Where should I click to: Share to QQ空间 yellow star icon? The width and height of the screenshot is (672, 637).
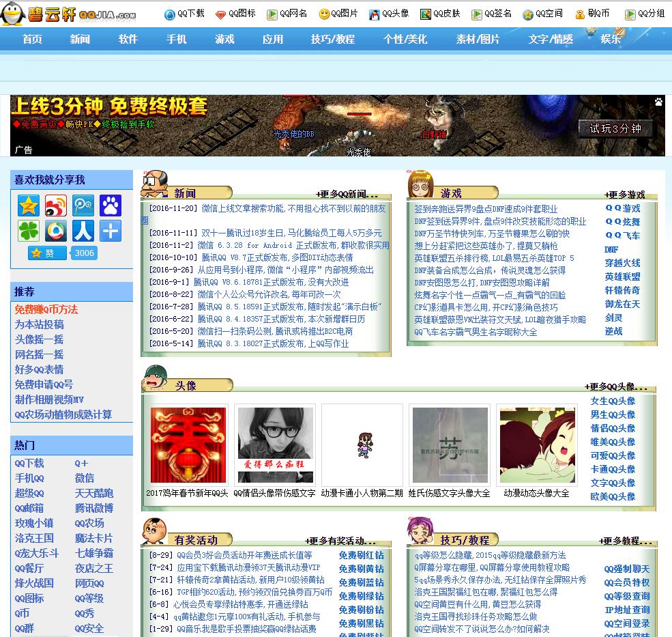coord(29,206)
